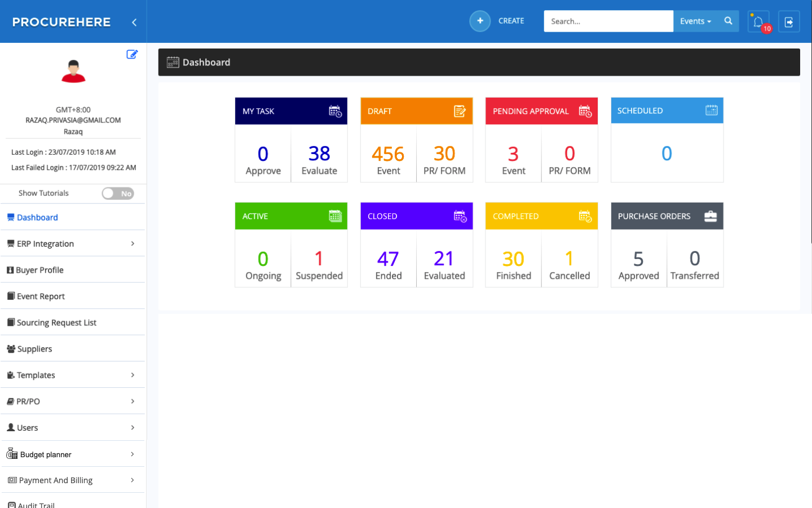Click the Budget planner icon
Screen dimensions: 812x508
pyautogui.click(x=12, y=453)
